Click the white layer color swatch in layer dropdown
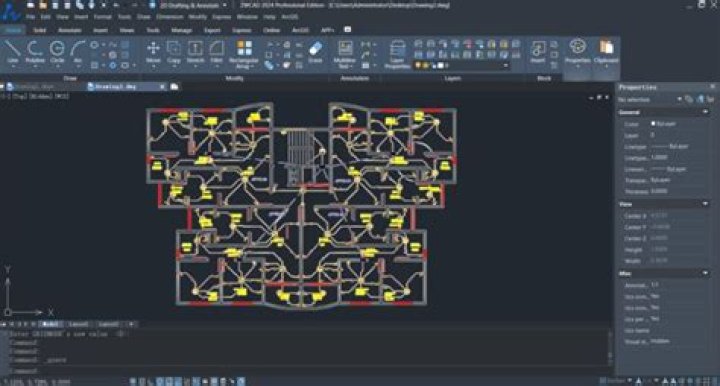Screen dimensions: 720x386 (x=441, y=66)
